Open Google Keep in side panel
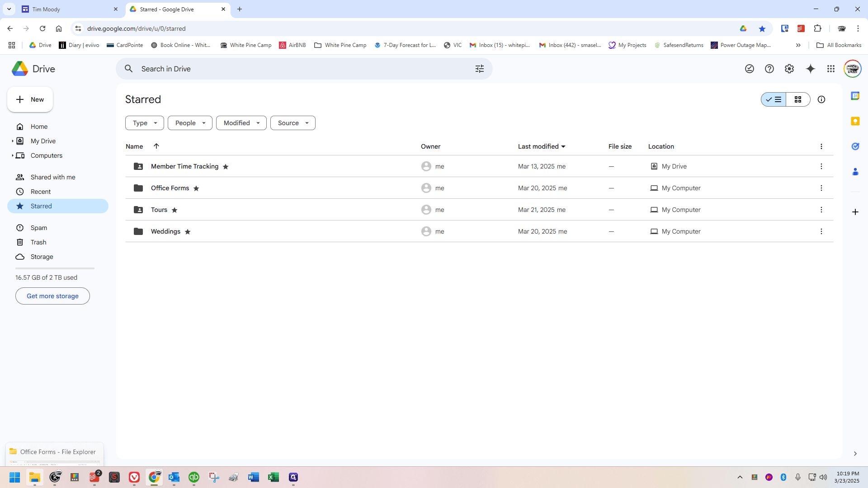Viewport: 868px width, 488px height. pos(855,121)
